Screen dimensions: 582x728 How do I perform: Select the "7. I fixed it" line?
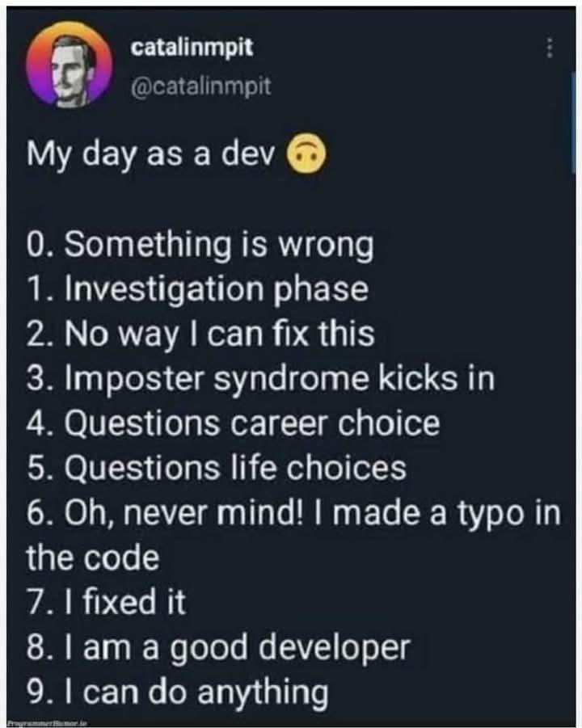tap(106, 602)
